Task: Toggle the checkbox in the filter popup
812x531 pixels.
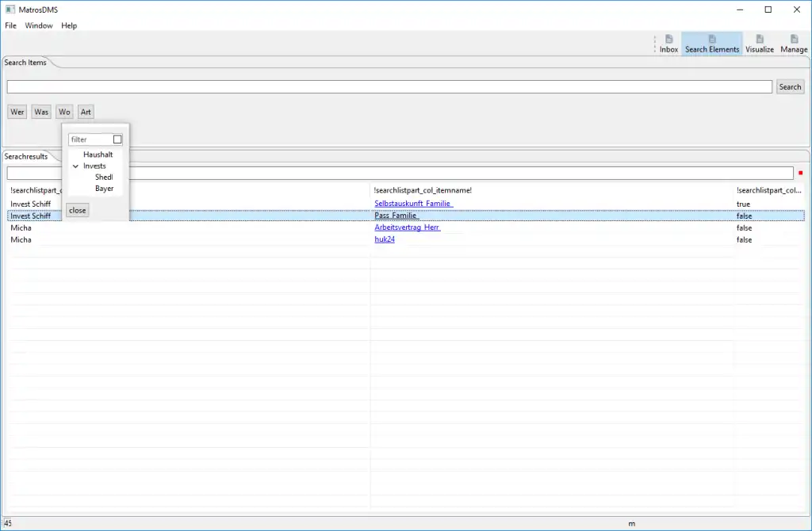Action: [x=117, y=139]
